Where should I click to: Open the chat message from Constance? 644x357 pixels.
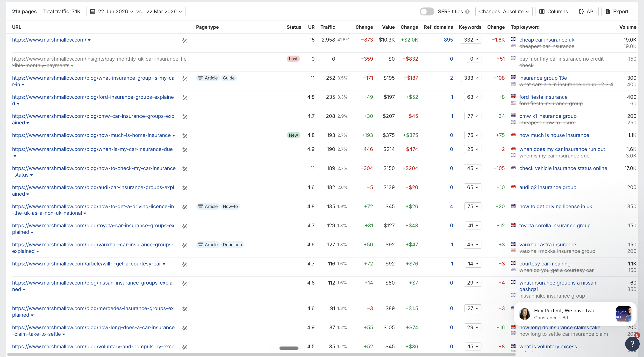(x=575, y=314)
